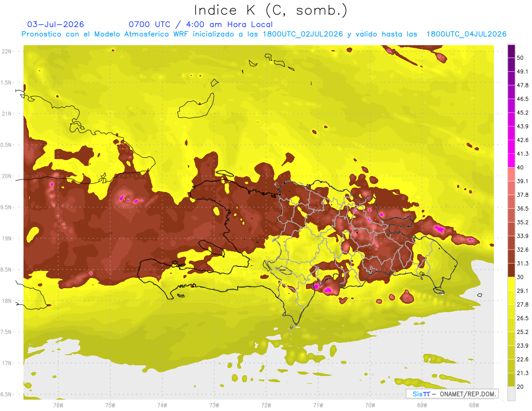The height and width of the screenshot is (411, 532).
Task: Click the '45.2' colorbar label
Action: click(523, 113)
